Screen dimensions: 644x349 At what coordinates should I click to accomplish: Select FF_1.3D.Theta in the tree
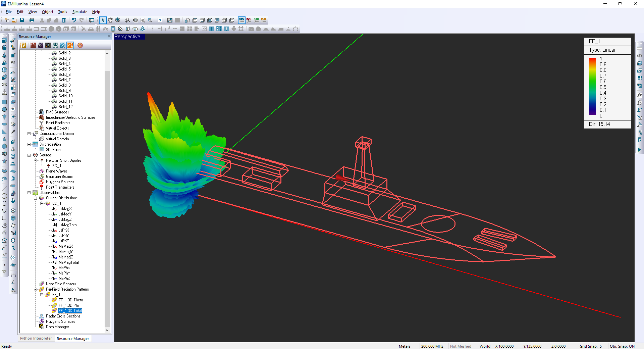pos(71,300)
